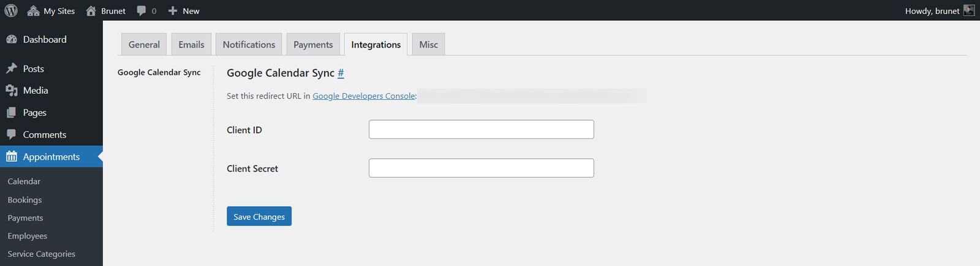Focus the Client Secret input field
980x266 pixels.
pos(481,168)
